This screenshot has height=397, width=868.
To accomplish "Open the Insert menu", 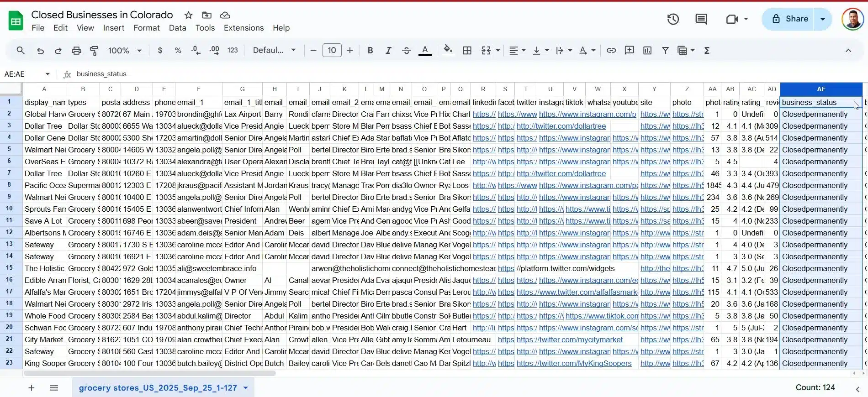I will (114, 28).
